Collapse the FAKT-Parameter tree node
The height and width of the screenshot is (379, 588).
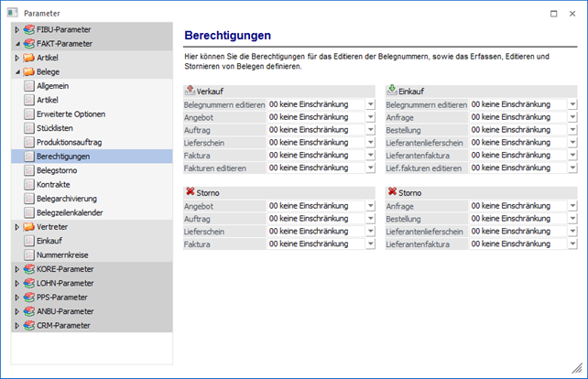point(16,44)
